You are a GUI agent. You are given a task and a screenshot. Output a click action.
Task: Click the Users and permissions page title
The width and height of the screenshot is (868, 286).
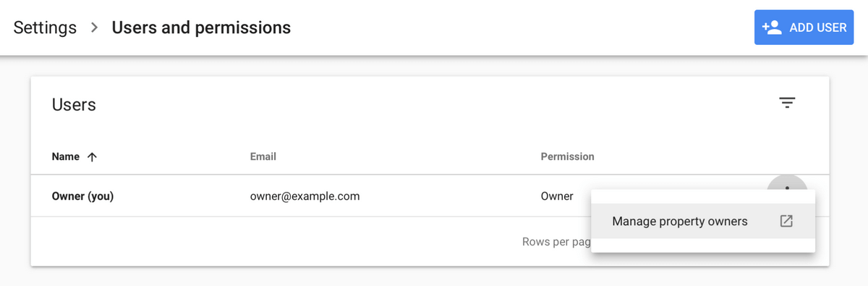[x=201, y=28]
